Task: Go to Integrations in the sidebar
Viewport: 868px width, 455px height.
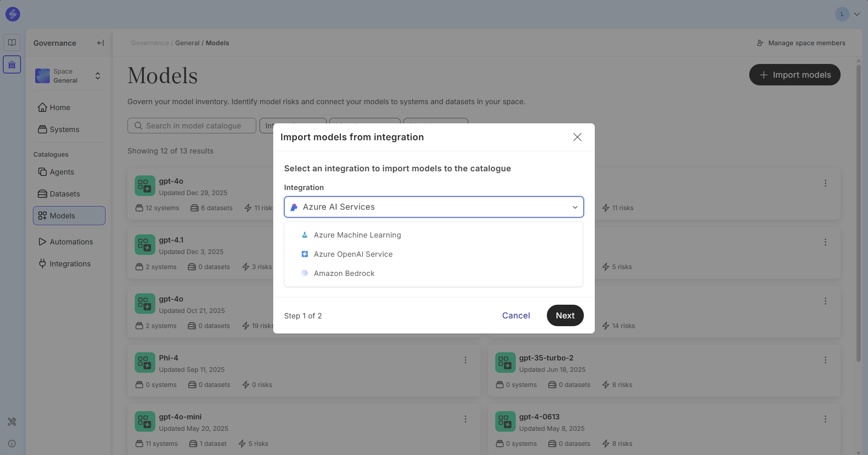Action: pyautogui.click(x=70, y=264)
